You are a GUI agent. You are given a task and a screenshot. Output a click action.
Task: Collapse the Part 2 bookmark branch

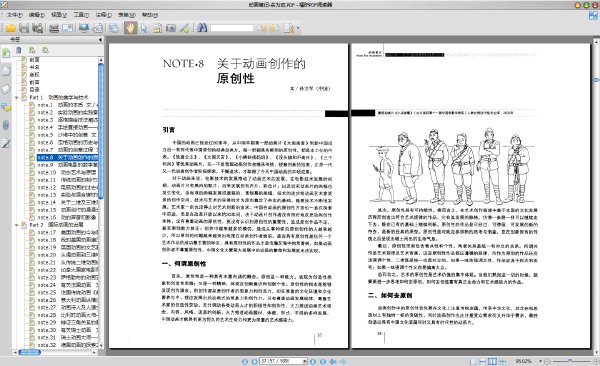(16, 225)
